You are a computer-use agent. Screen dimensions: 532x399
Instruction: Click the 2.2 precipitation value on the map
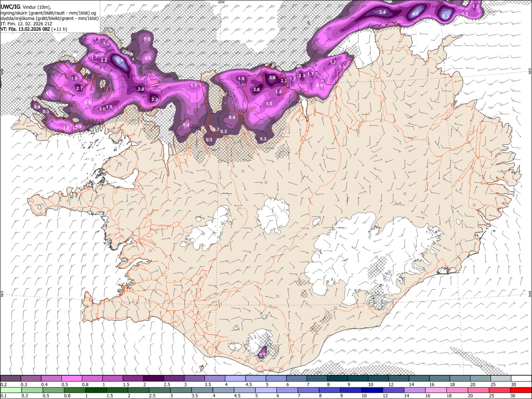point(104,60)
